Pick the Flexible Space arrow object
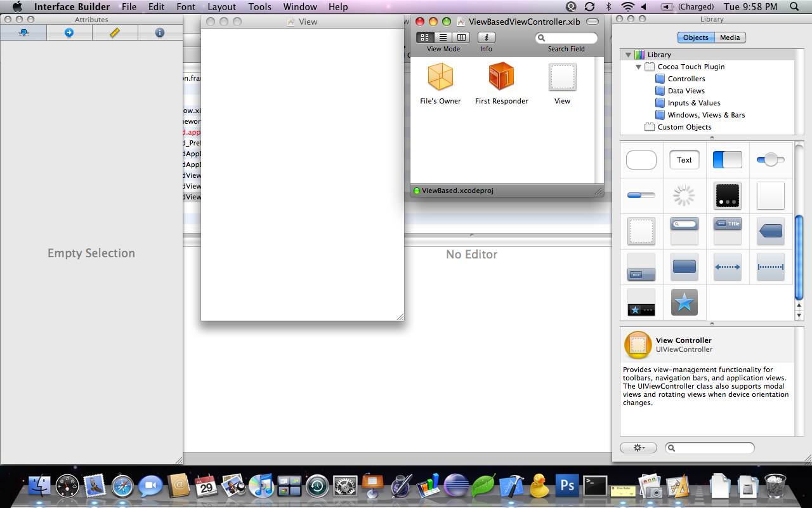The image size is (812, 508). 728,267
